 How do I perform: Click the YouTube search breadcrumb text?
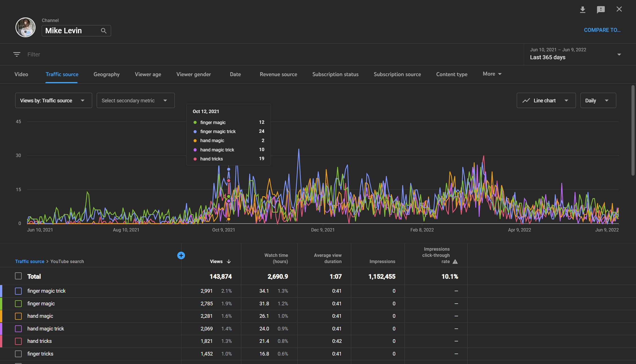click(x=67, y=261)
